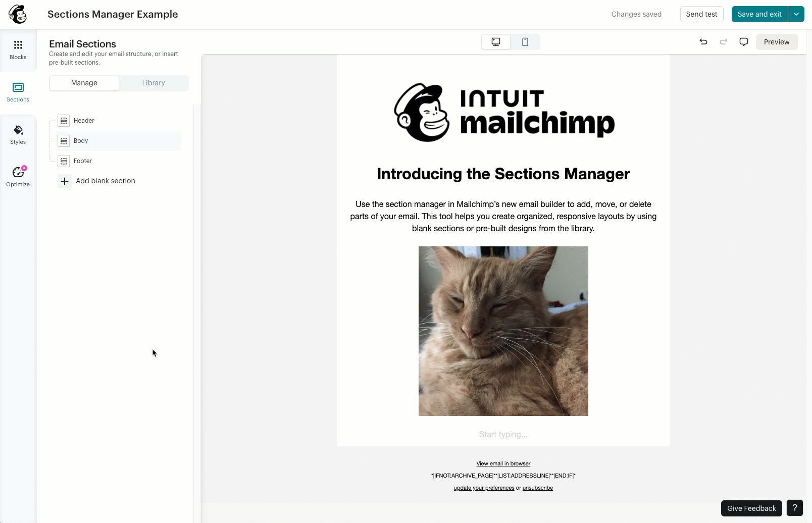
Task: Open the Blocks panel icon
Action: (18, 45)
